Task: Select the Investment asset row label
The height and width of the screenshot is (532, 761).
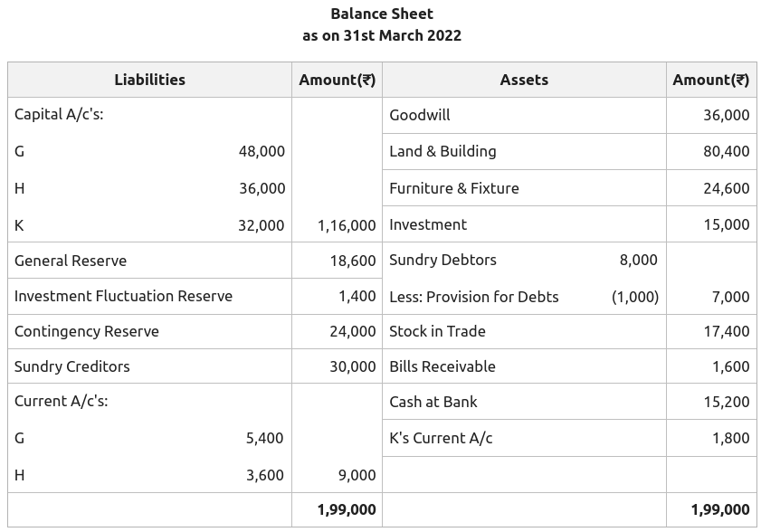Action: (428, 224)
